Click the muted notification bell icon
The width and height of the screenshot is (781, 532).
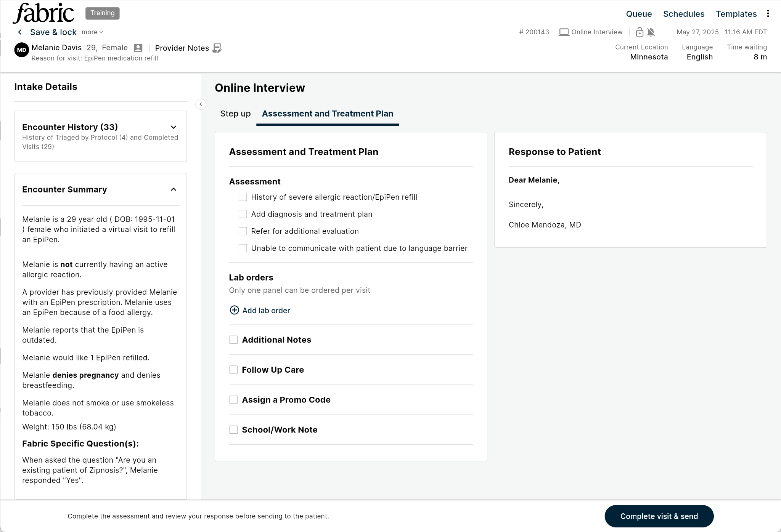651,32
